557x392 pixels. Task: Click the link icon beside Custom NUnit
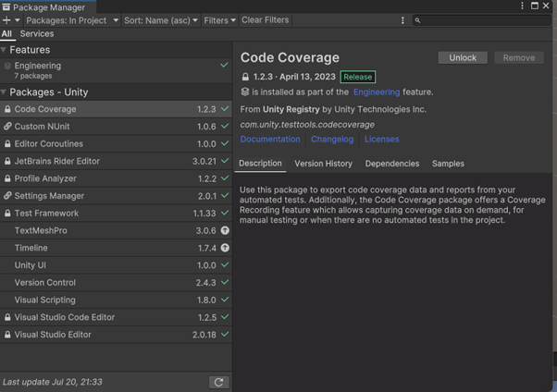[7, 127]
